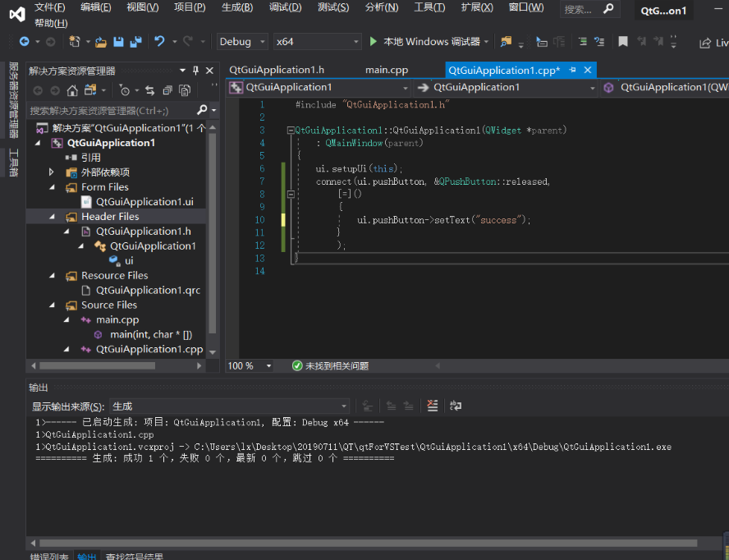This screenshot has height=560, width=729.
Task: Open the 服务器资源管理器 side tab
Action: pos(14,100)
